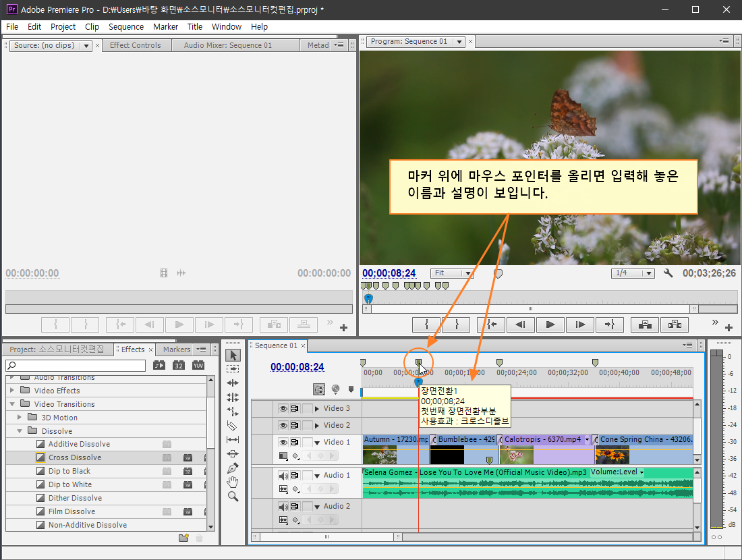742x560 pixels.
Task: Select the Slip tool
Action: [233, 440]
